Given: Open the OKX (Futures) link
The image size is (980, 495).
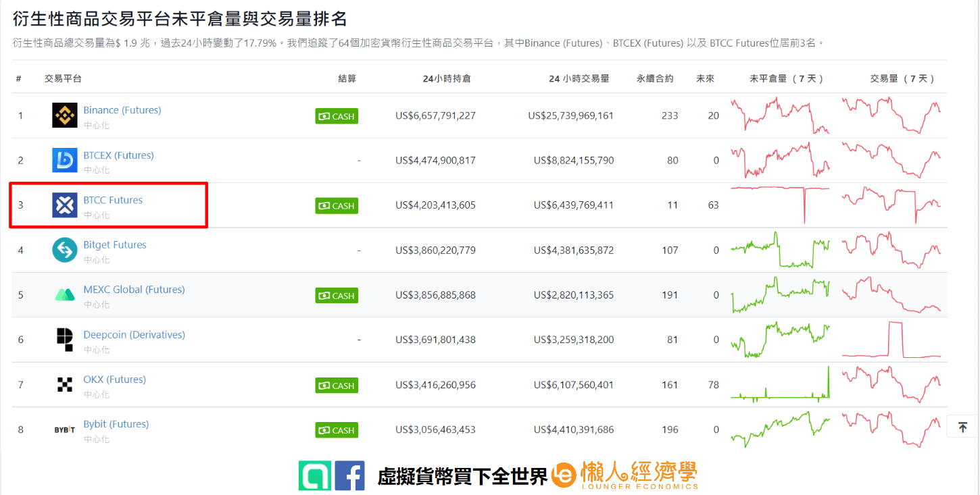Looking at the screenshot, I should click(115, 380).
